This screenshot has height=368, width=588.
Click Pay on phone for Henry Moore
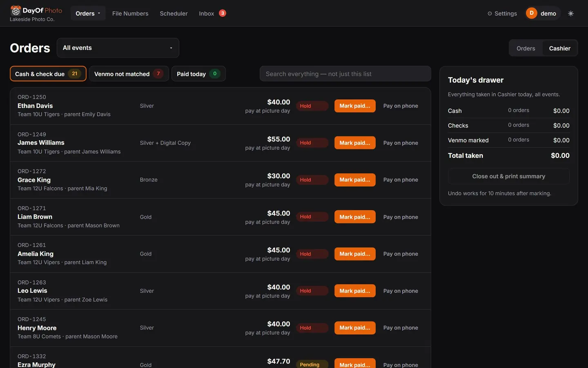pyautogui.click(x=401, y=328)
